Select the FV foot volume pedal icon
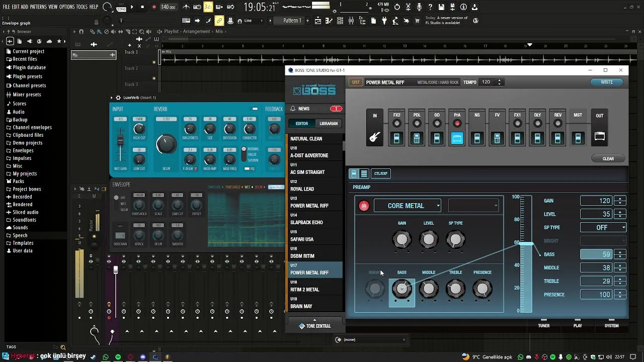Image resolution: width=644 pixels, height=362 pixels. coord(497,138)
